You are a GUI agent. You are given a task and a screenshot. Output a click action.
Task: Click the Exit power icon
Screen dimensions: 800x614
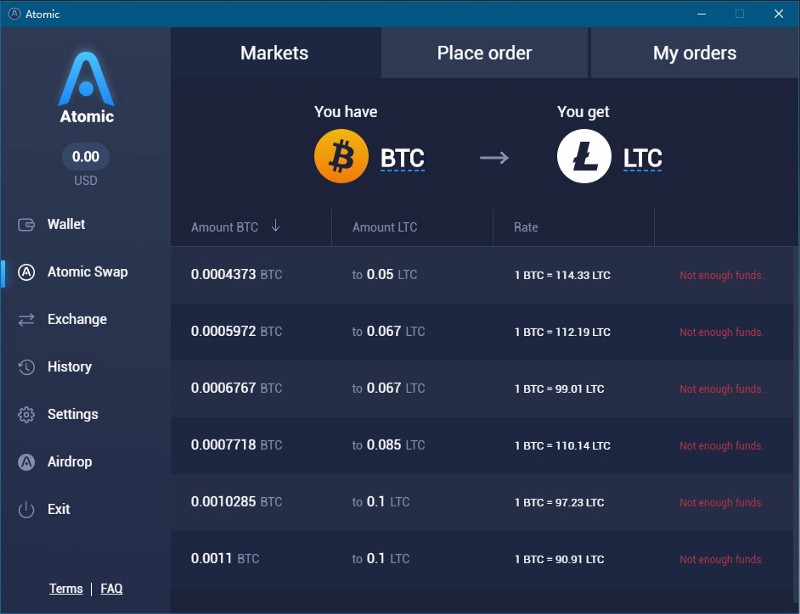[26, 509]
